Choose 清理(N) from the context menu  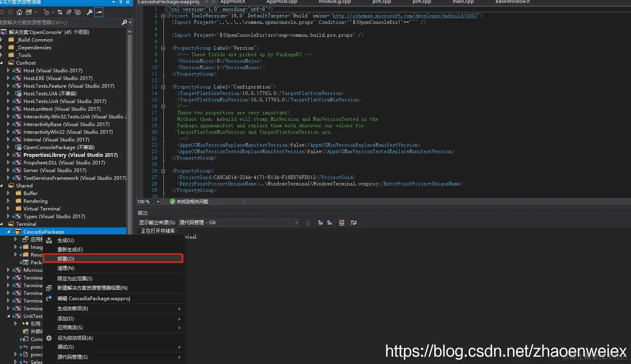point(113,268)
